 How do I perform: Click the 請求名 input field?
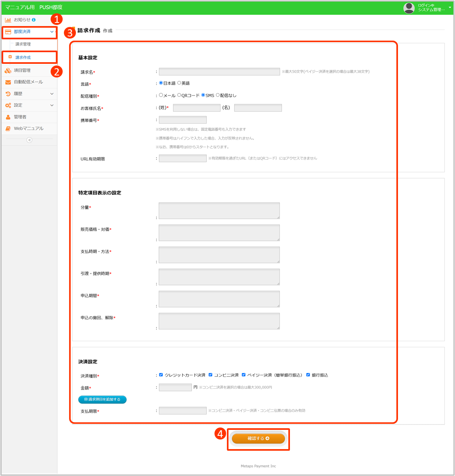tap(219, 72)
